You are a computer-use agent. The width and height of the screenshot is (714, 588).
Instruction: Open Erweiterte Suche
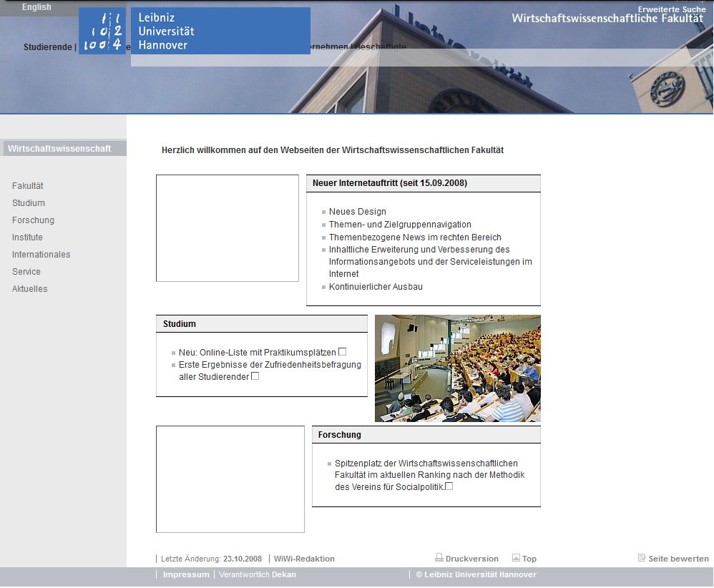672,9
